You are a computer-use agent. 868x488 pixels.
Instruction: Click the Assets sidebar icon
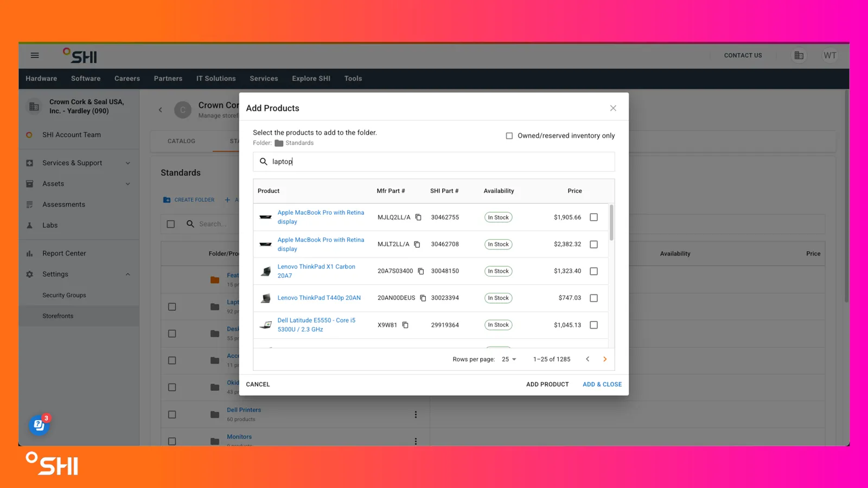coord(30,184)
